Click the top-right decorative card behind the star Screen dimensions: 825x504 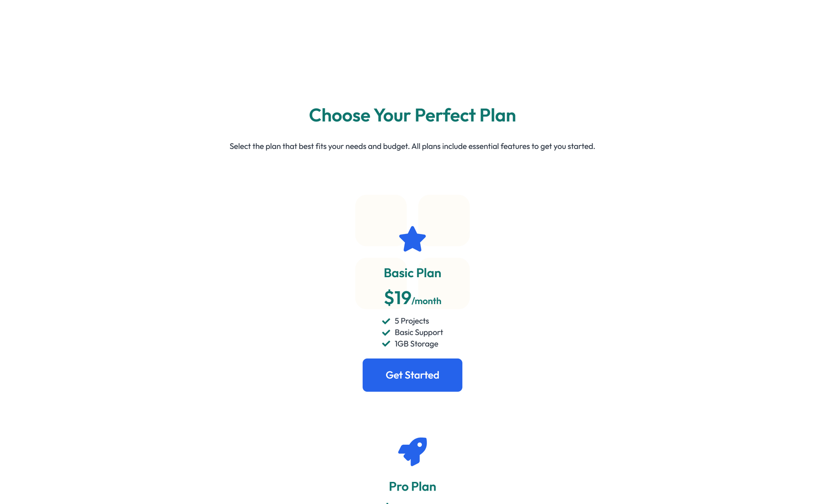(443, 220)
